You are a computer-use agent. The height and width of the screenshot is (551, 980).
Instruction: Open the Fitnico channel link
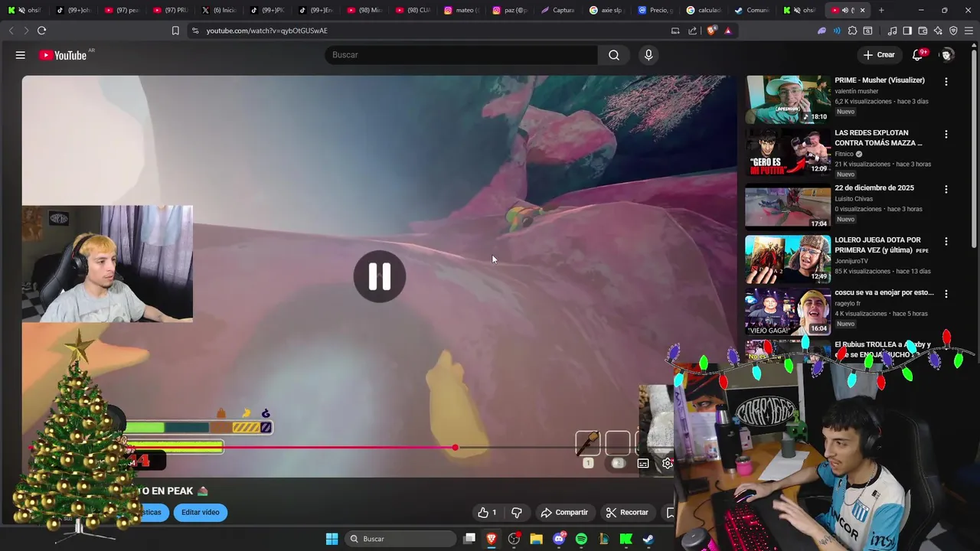[x=844, y=154]
